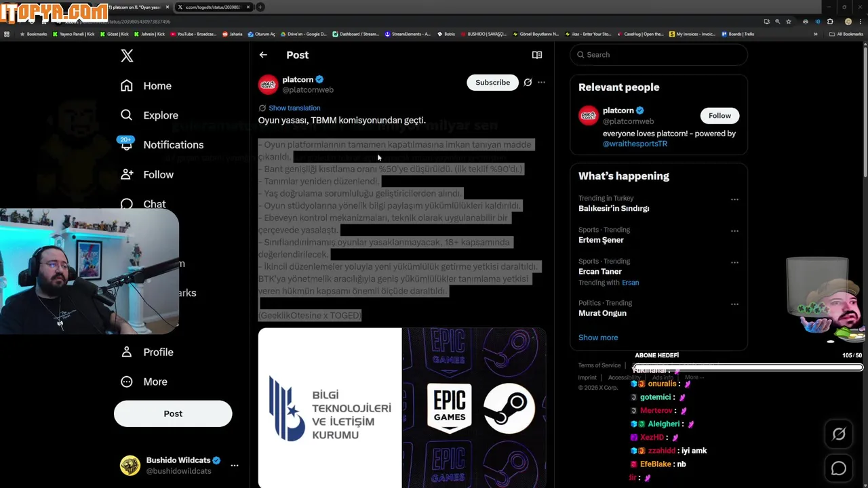Click the Bushido Wildcats account avatar
This screenshot has width=868, height=488.
(130, 466)
